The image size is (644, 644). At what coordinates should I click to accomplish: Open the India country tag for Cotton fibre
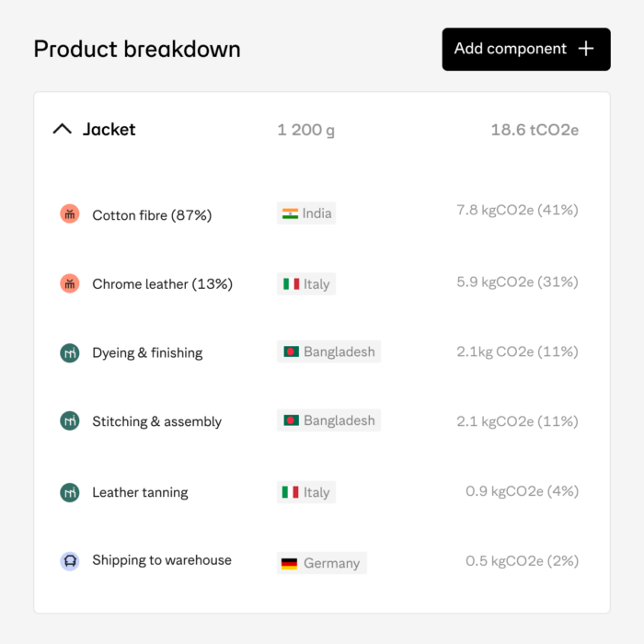pos(306,213)
